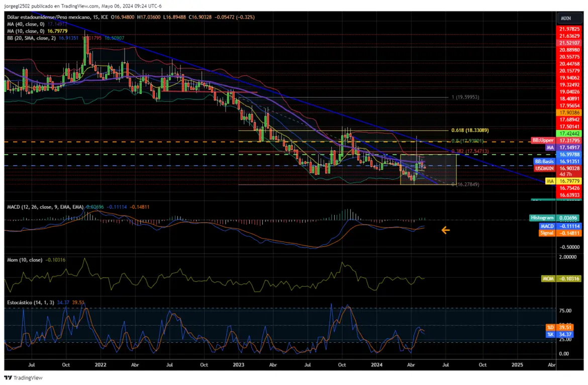Click the TradingView logo at bottom left
The width and height of the screenshot is (588, 385).
click(x=23, y=377)
